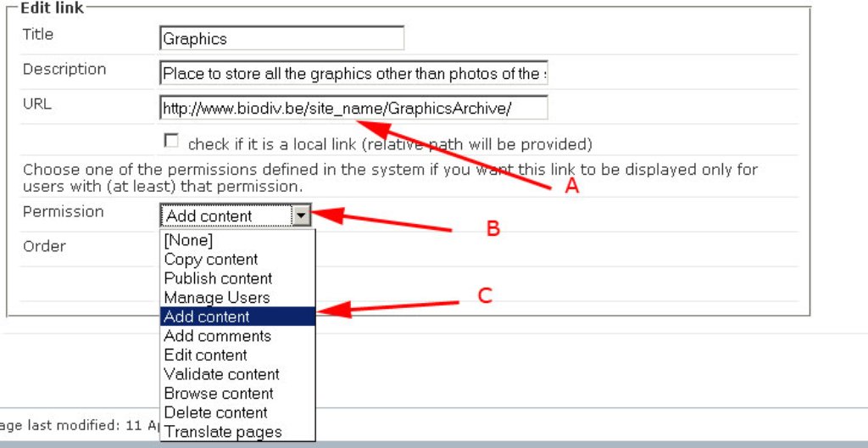The image size is (868, 448).
Task: Choose Copy content permission option
Action: pyautogui.click(x=237, y=259)
